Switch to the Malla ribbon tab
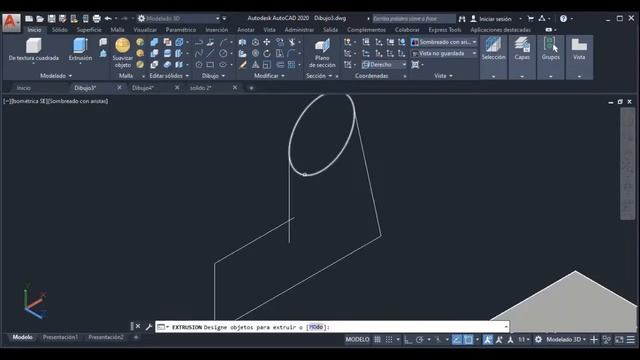 click(117, 30)
